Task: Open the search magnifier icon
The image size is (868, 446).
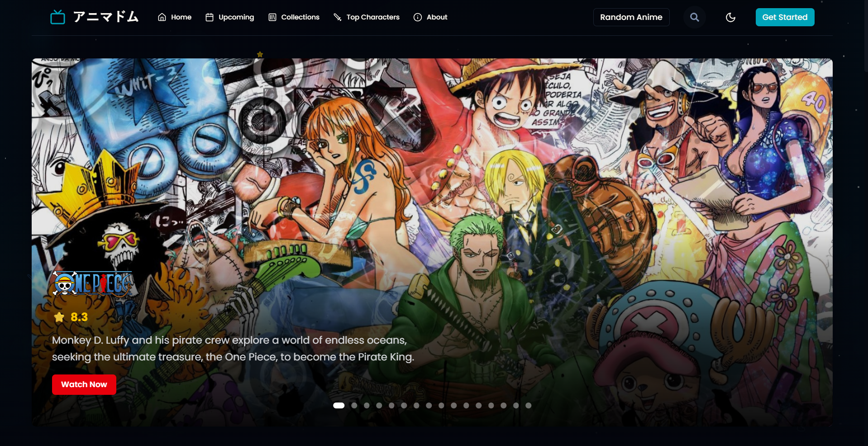Action: [x=694, y=17]
